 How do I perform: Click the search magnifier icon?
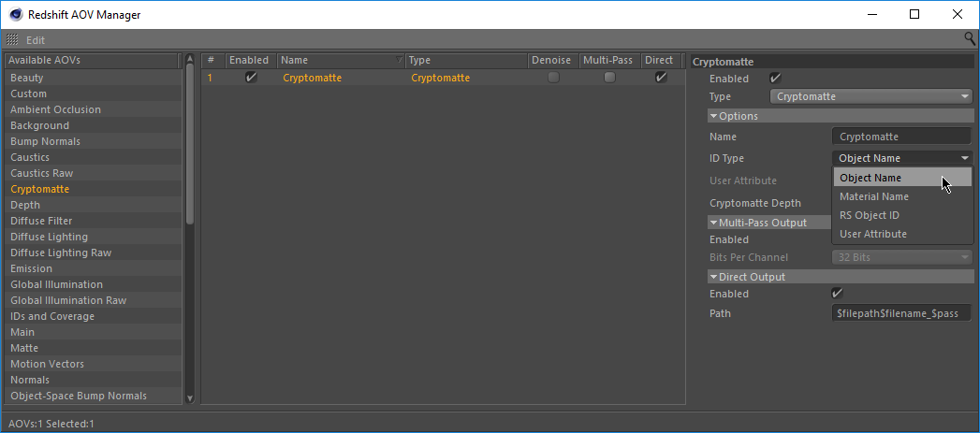(x=970, y=39)
